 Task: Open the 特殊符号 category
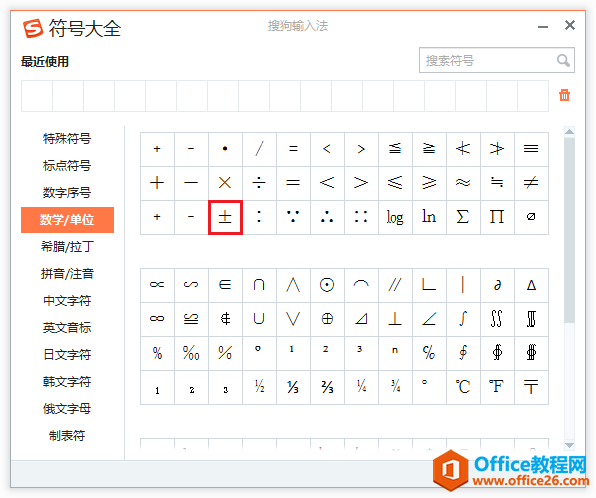coord(67,139)
